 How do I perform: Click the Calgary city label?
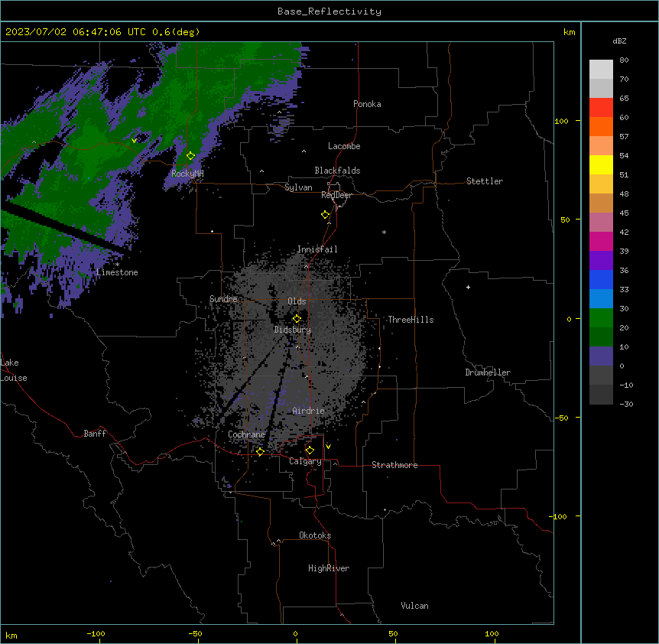click(x=306, y=461)
